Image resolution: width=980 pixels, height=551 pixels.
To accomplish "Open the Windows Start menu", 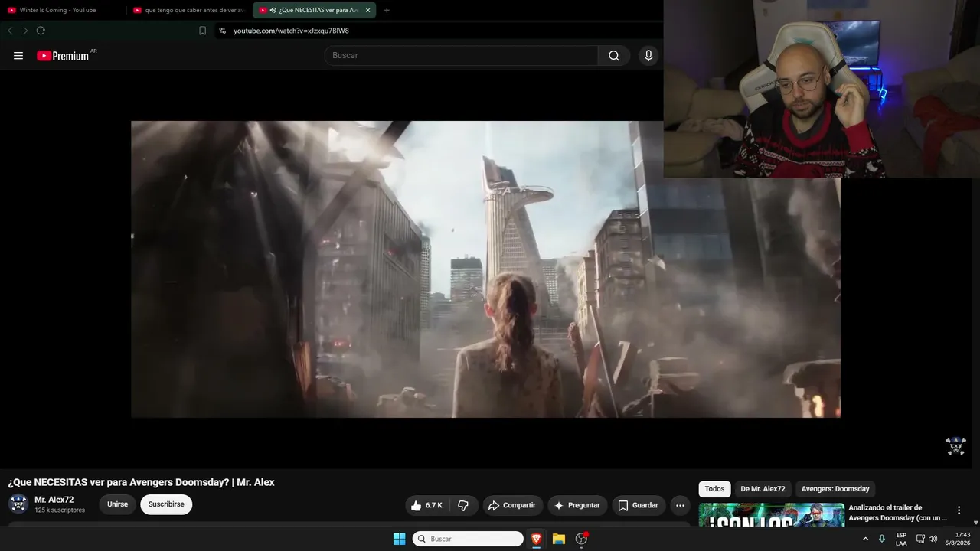I will (399, 539).
